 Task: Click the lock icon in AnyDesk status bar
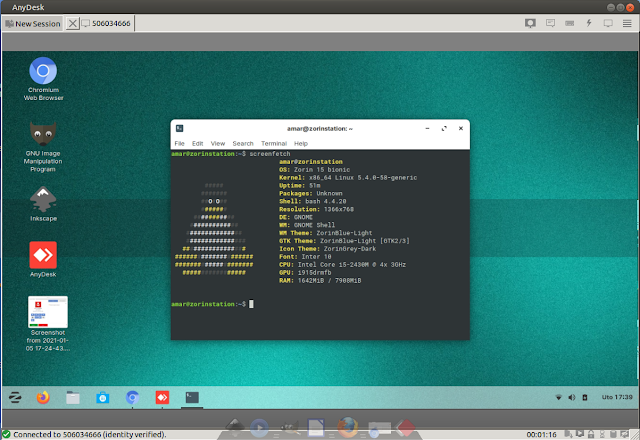tap(591, 434)
